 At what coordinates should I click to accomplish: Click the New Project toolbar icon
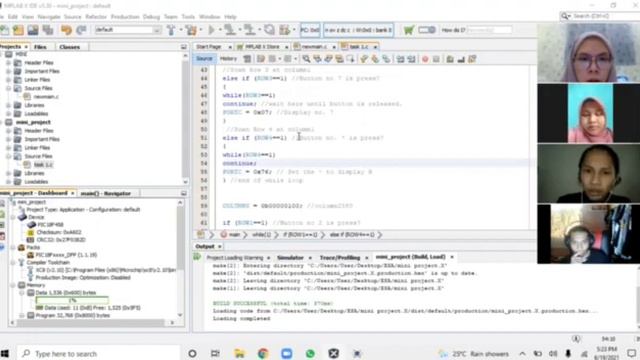point(18,30)
